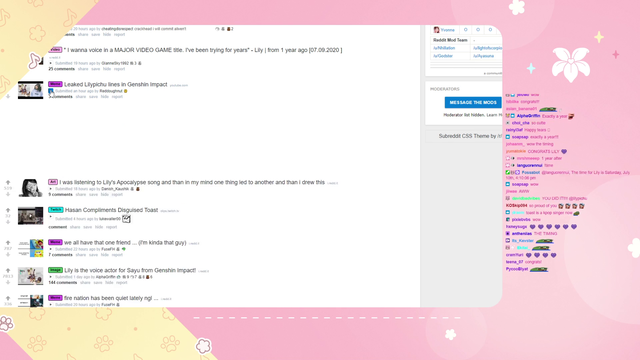
Task: View 25 comments on 'I wanna voice' post
Action: tap(61, 69)
